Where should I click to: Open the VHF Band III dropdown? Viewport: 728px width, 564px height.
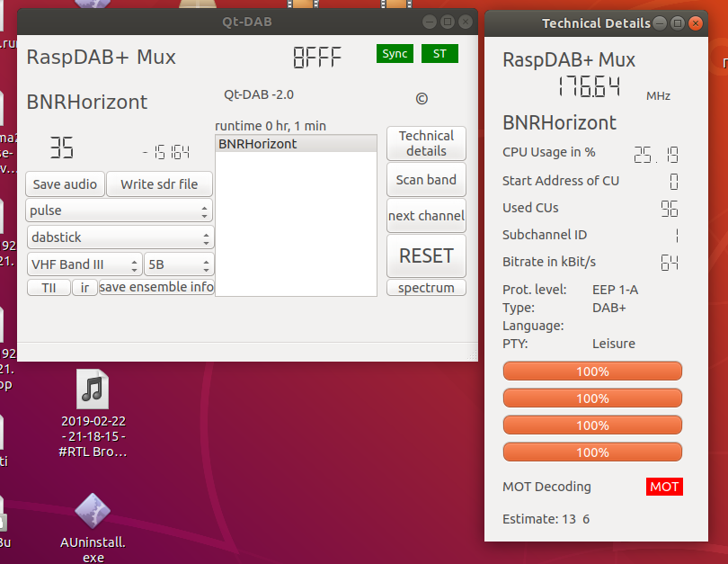coord(84,264)
